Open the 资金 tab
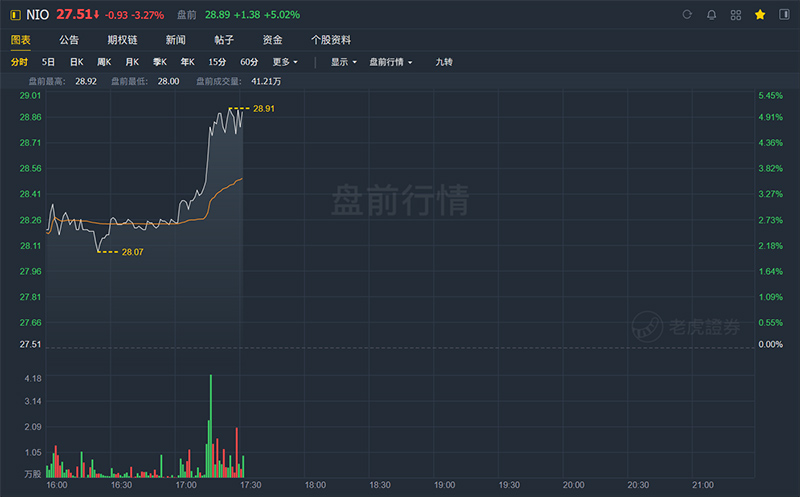 [x=272, y=40]
